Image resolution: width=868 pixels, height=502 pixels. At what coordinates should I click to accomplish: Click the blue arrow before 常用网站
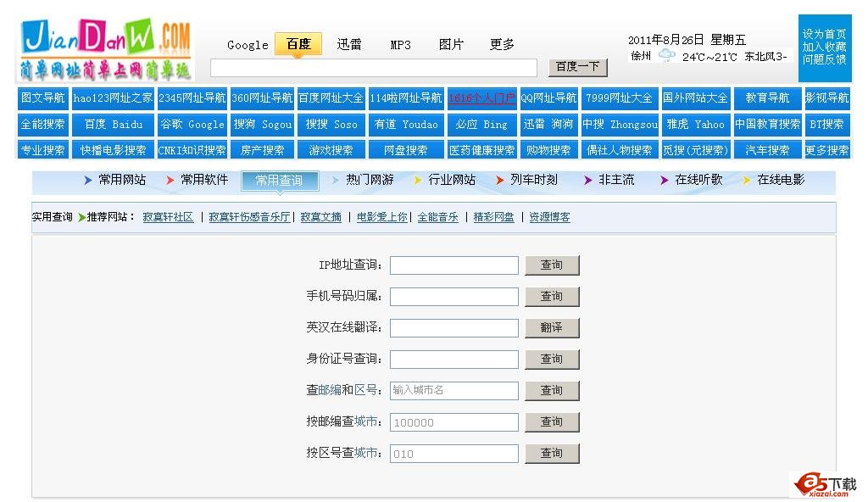(87, 180)
